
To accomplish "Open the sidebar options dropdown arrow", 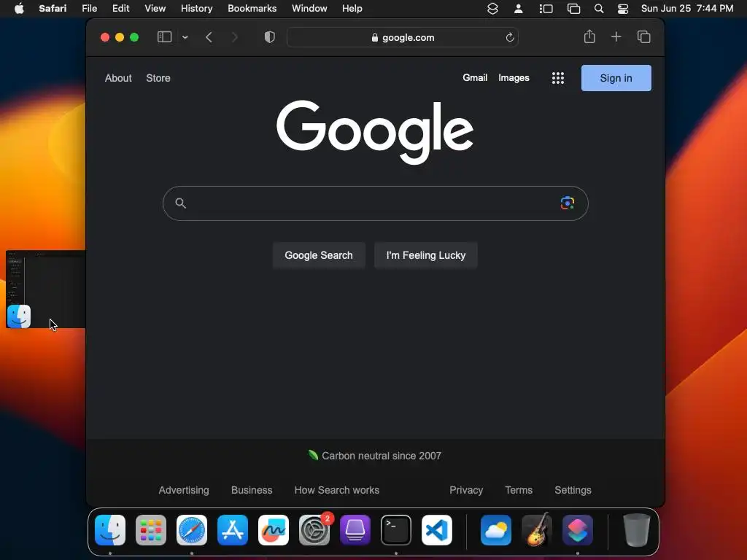I will coord(185,37).
